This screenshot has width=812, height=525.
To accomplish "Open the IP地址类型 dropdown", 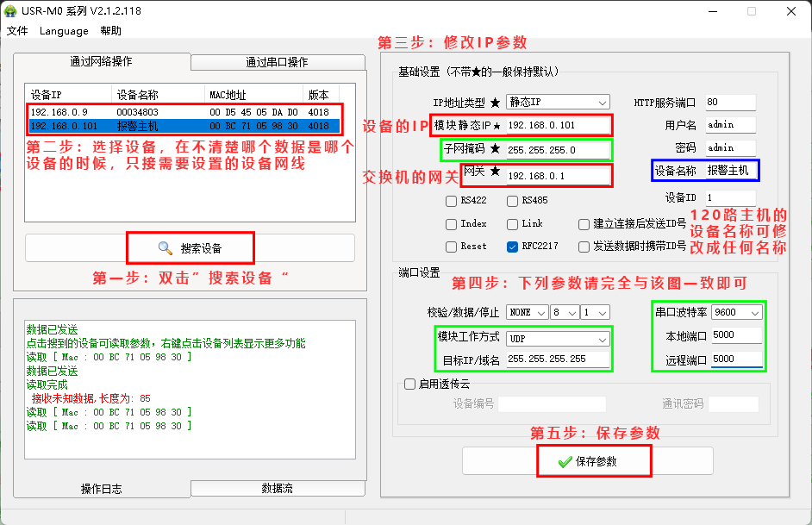I will (558, 102).
